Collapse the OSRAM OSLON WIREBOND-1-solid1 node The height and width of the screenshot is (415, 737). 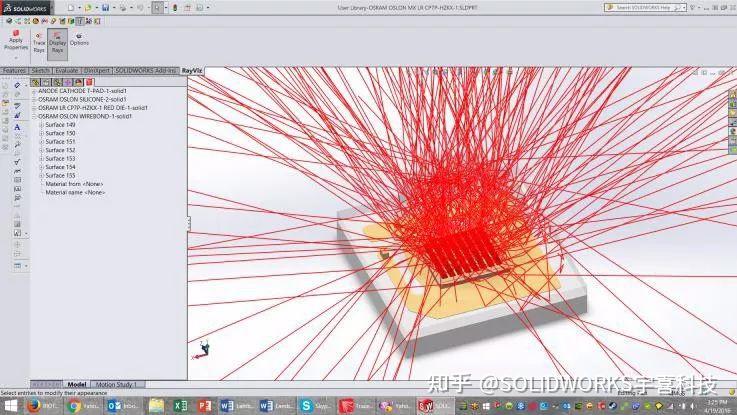(34, 116)
